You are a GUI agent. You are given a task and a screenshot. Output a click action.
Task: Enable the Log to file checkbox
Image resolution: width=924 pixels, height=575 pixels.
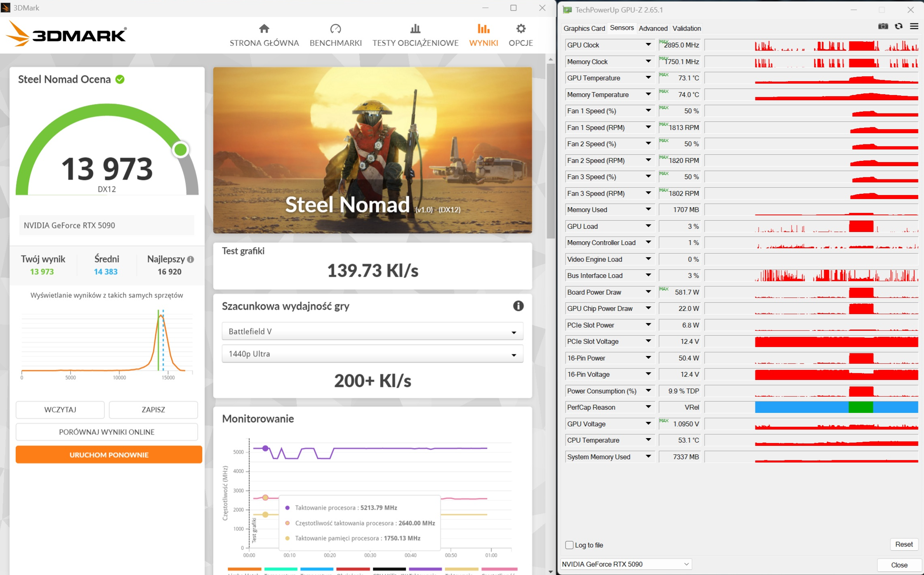[569, 545]
